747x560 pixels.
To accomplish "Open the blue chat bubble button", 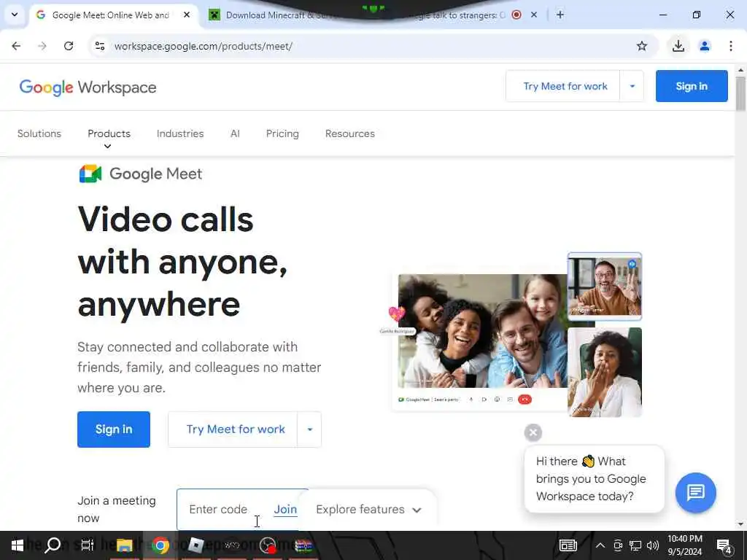I will [x=695, y=492].
